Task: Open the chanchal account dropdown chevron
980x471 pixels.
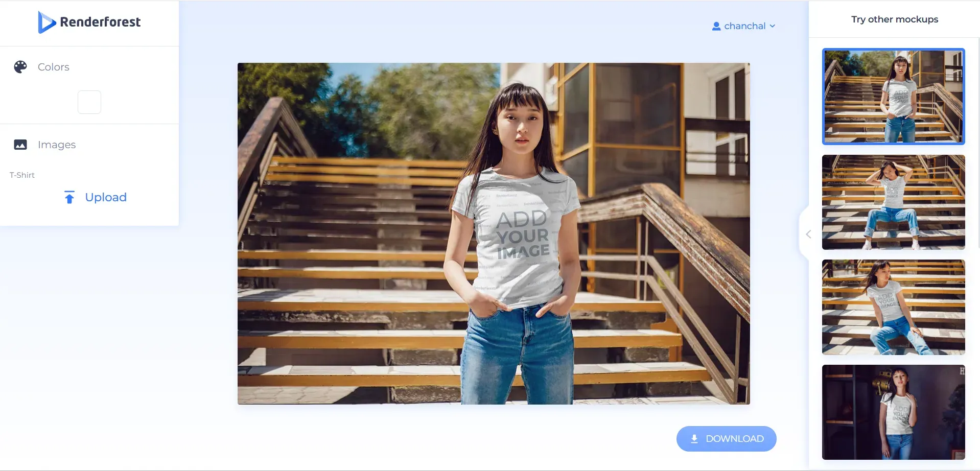Action: point(773,26)
